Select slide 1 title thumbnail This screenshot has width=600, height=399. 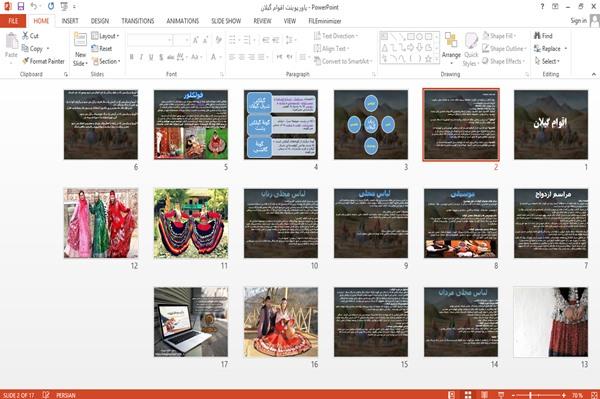pyautogui.click(x=551, y=124)
